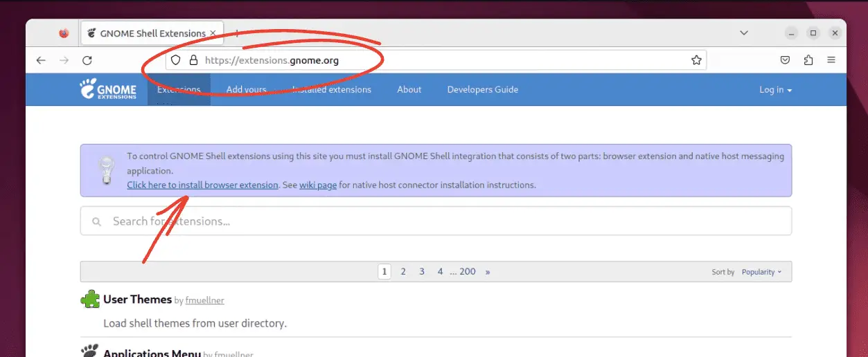Click the Search for extensions field
The height and width of the screenshot is (357, 868).
click(x=436, y=221)
